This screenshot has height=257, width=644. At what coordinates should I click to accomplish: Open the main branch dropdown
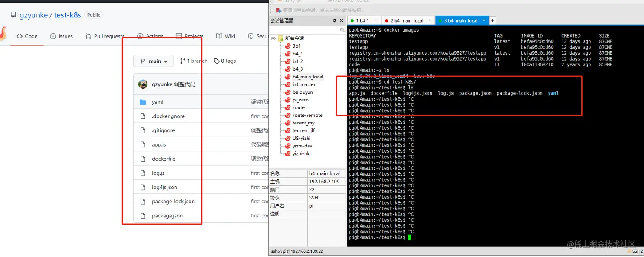click(153, 61)
